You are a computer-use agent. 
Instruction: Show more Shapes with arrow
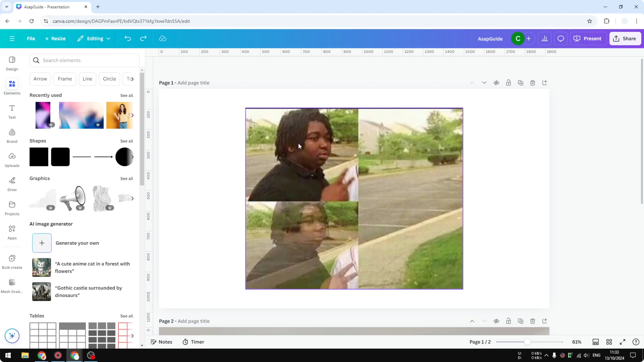[x=132, y=157]
